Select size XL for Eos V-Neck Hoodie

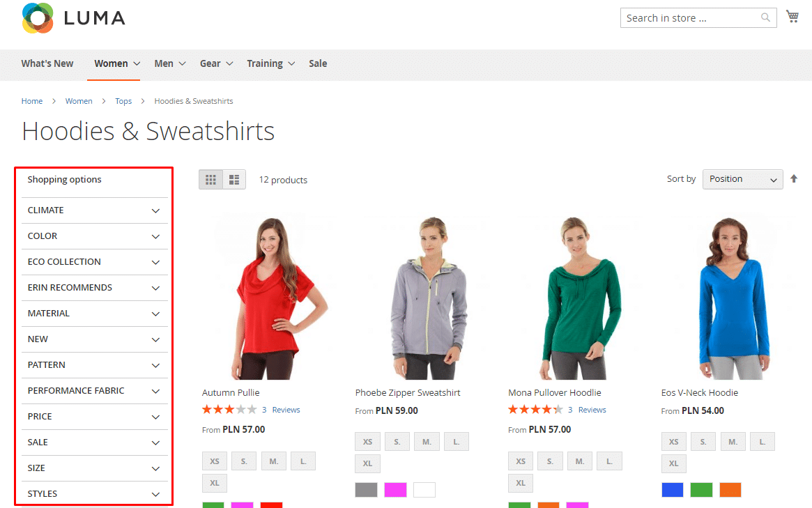click(673, 463)
